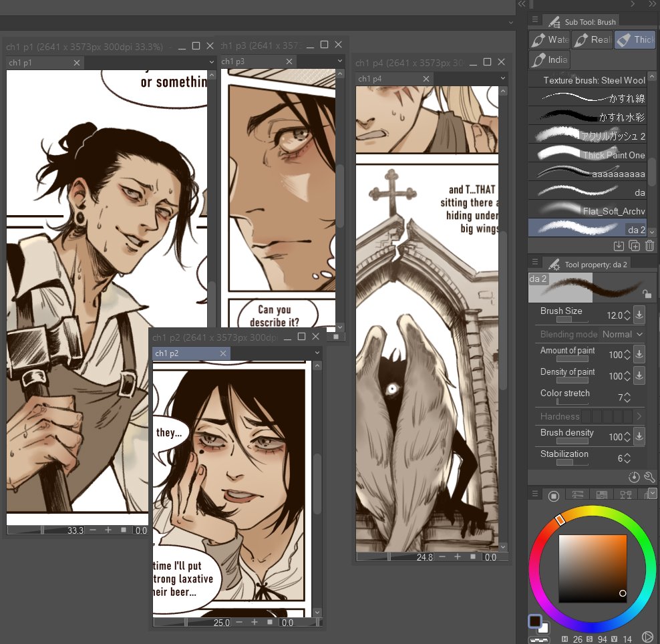Screen dimensions: 660x644
Task: Open the Tool property panel menu
Action: (x=535, y=262)
